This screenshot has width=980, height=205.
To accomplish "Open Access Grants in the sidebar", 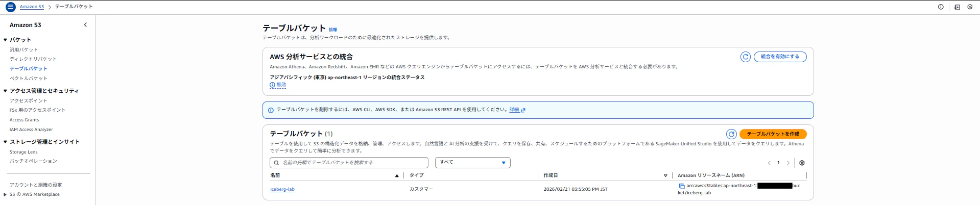I will click(24, 120).
